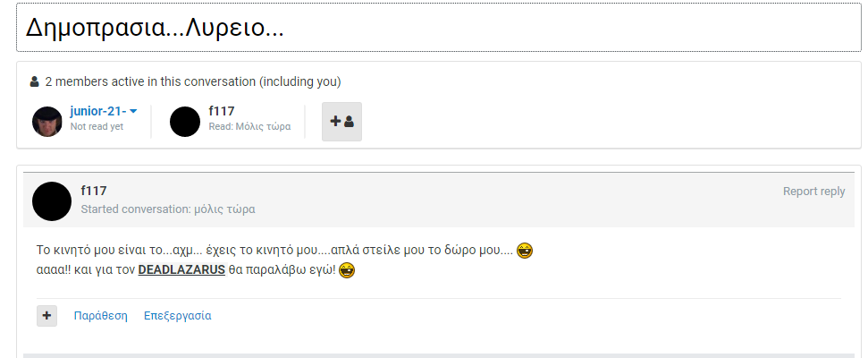Click the add member plus-person button
Screen dimensions: 868x358
point(341,122)
